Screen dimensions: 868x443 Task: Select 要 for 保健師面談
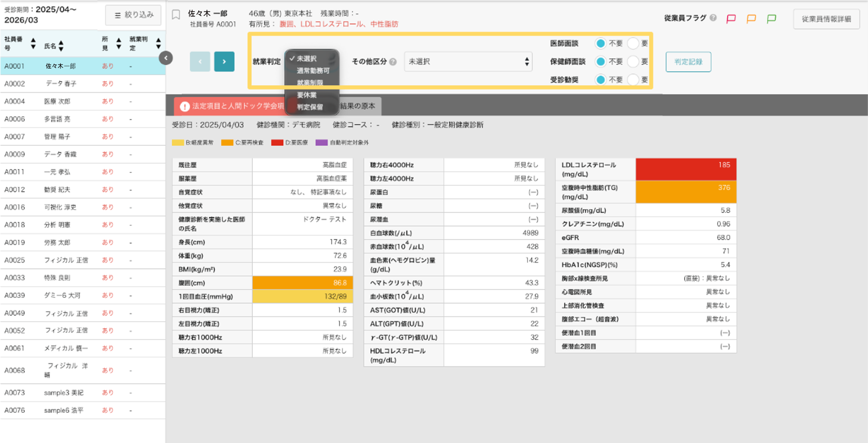[633, 62]
